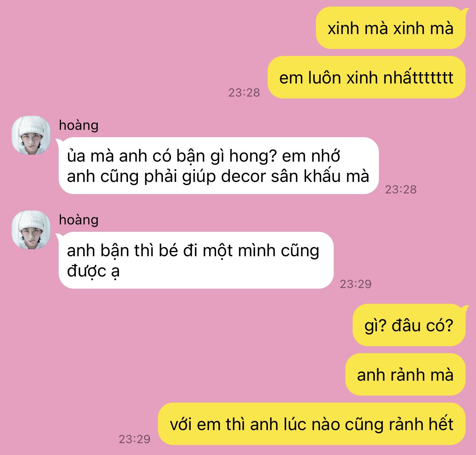
Task: Select the 'gì? đâu có?' yellow bubble
Action: click(409, 325)
